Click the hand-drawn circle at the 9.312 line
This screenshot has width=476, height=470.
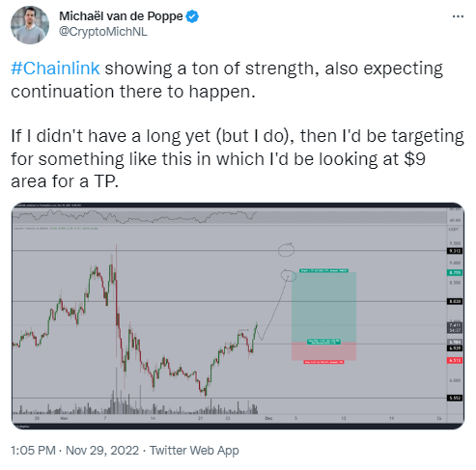pos(286,250)
